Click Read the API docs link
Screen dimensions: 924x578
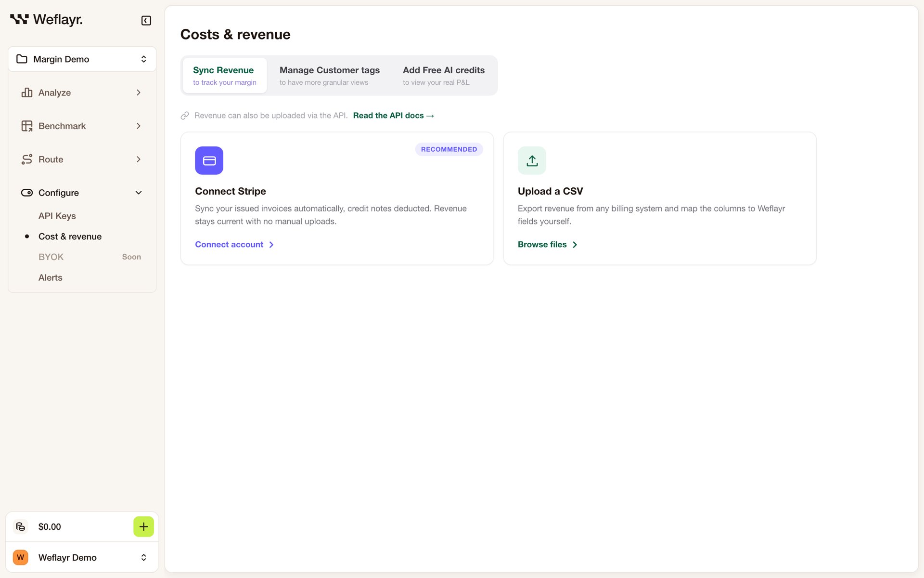point(394,116)
